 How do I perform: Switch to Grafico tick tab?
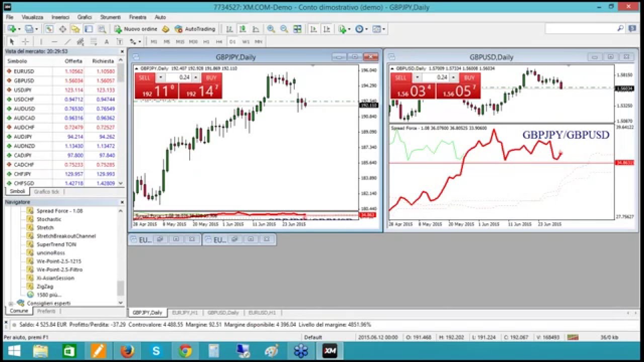[46, 192]
